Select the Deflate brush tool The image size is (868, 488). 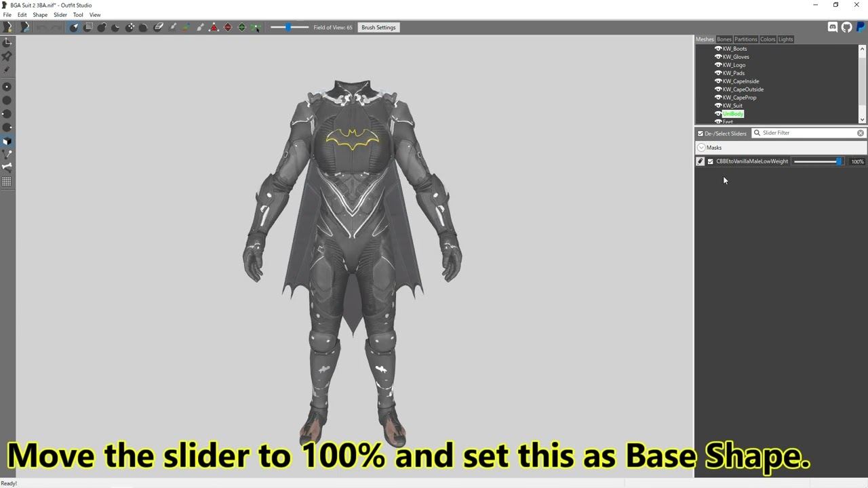tap(115, 27)
